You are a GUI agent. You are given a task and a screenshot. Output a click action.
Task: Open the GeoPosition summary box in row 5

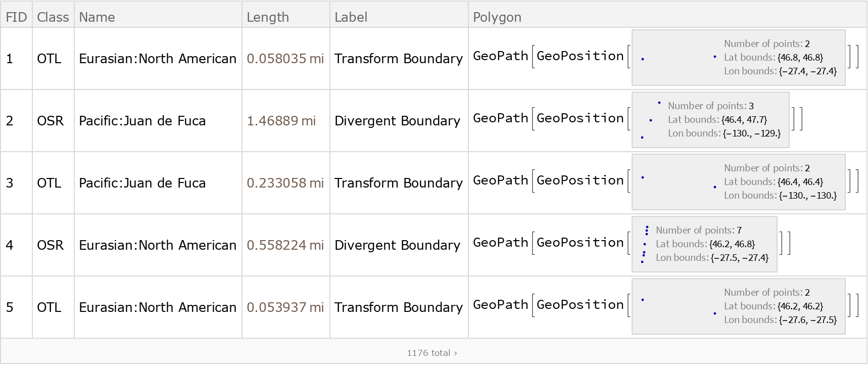click(x=738, y=306)
